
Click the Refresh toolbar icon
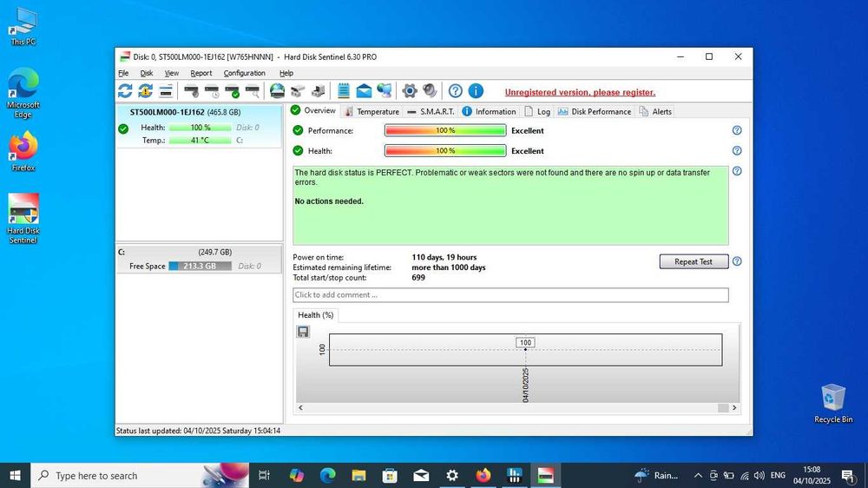(125, 91)
